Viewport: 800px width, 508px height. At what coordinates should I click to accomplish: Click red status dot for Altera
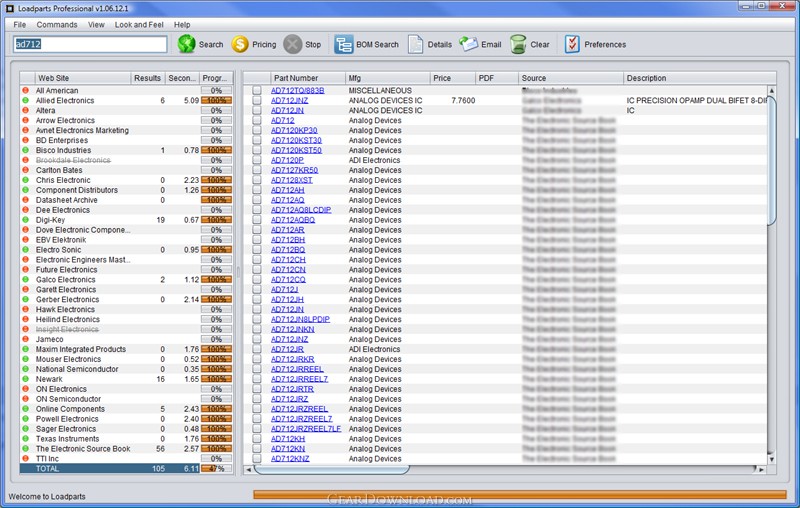26,110
